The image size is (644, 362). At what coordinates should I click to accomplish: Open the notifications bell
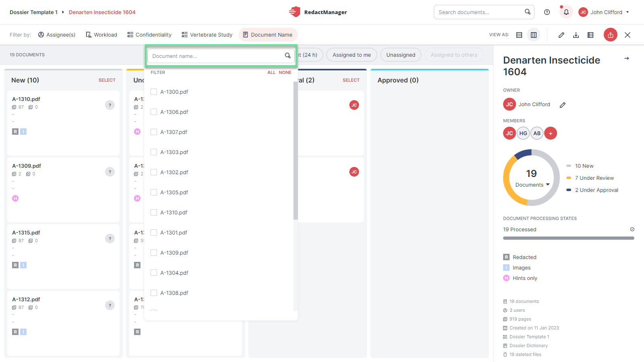(566, 12)
